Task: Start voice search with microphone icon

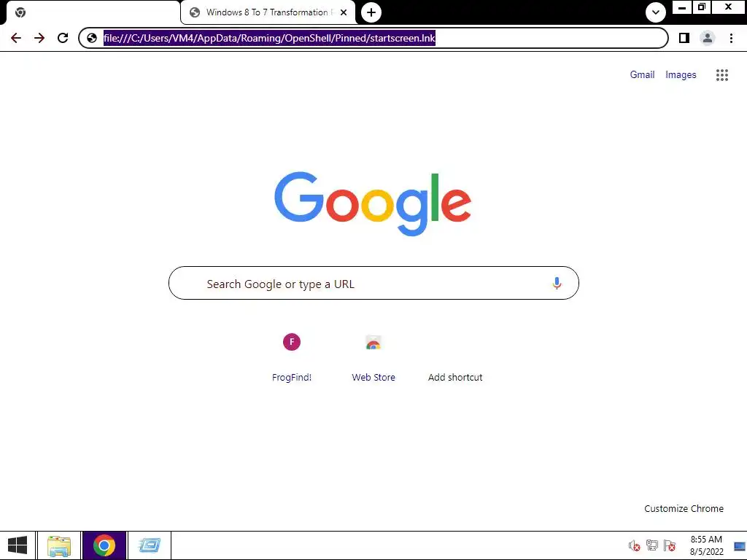Action: coord(557,284)
